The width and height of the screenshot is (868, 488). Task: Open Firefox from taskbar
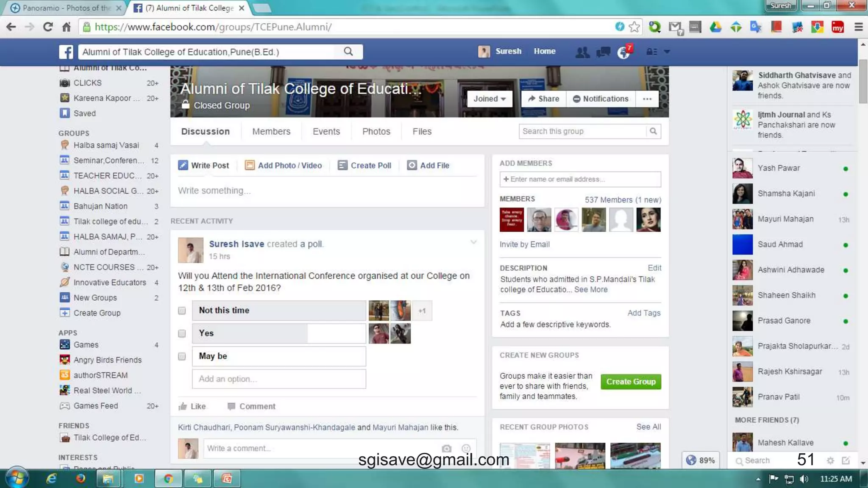(81, 479)
